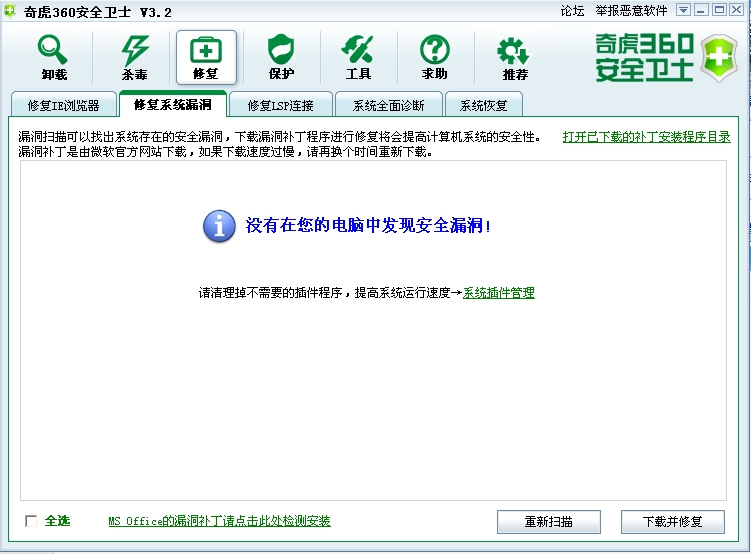Follow the 系统插件管理 link
Image resolution: width=751 pixels, height=554 pixels.
499,293
